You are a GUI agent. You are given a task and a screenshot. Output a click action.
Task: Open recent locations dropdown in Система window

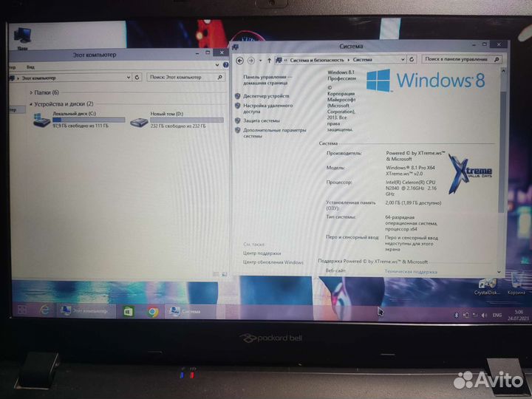[260, 61]
